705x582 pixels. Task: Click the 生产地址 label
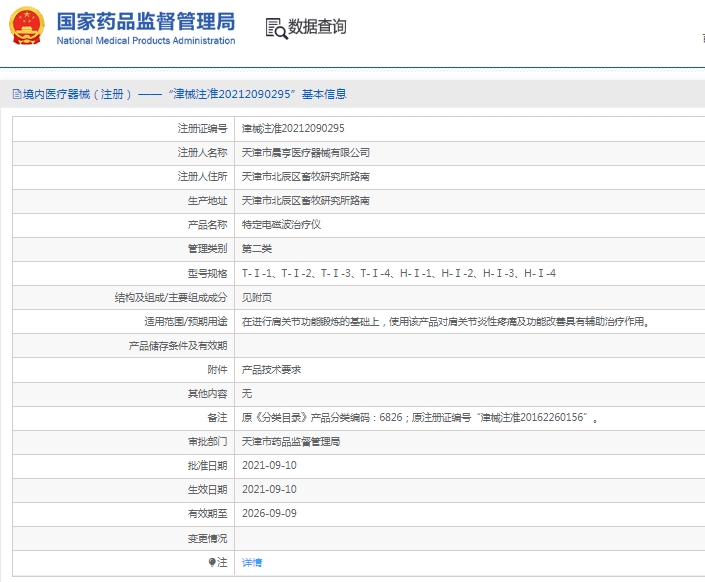pyautogui.click(x=207, y=201)
